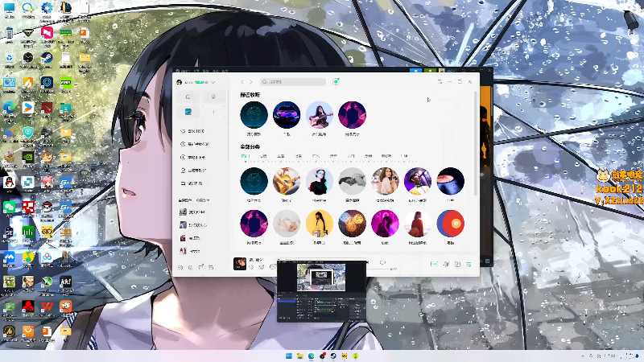Switch the music player to mini mode

click(x=440, y=82)
